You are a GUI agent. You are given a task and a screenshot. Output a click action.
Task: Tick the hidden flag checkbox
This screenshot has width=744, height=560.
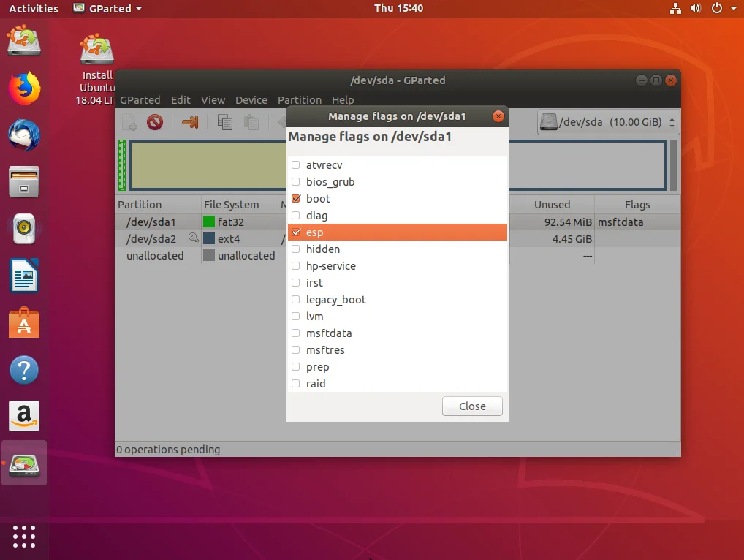pos(296,249)
